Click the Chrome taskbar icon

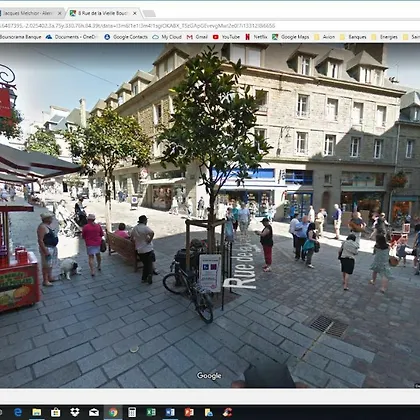113,412
